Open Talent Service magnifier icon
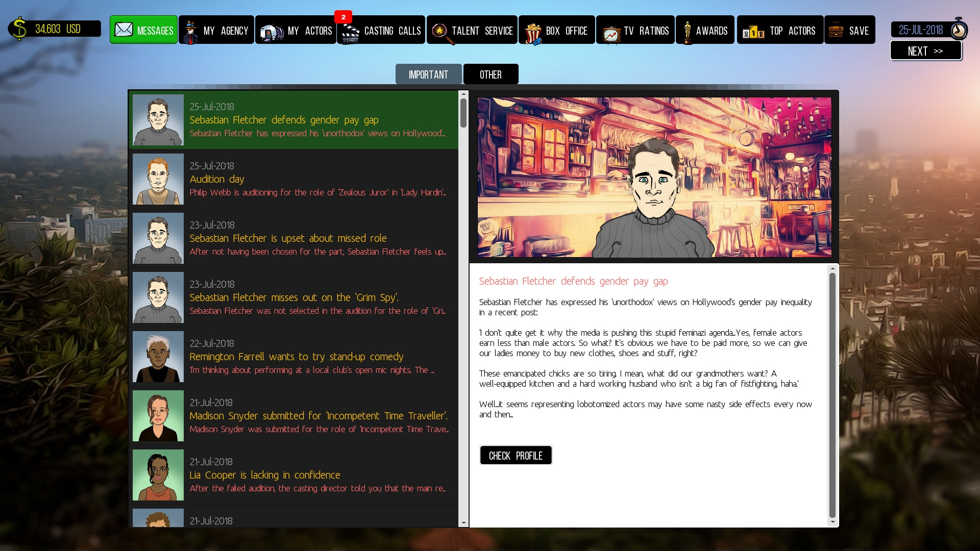980x551 pixels. [440, 33]
